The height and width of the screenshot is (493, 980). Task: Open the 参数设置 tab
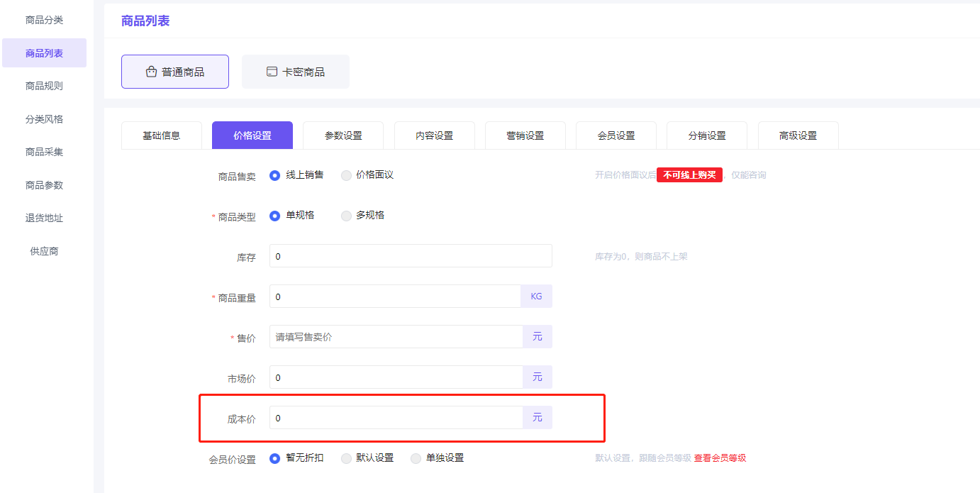pyautogui.click(x=343, y=135)
